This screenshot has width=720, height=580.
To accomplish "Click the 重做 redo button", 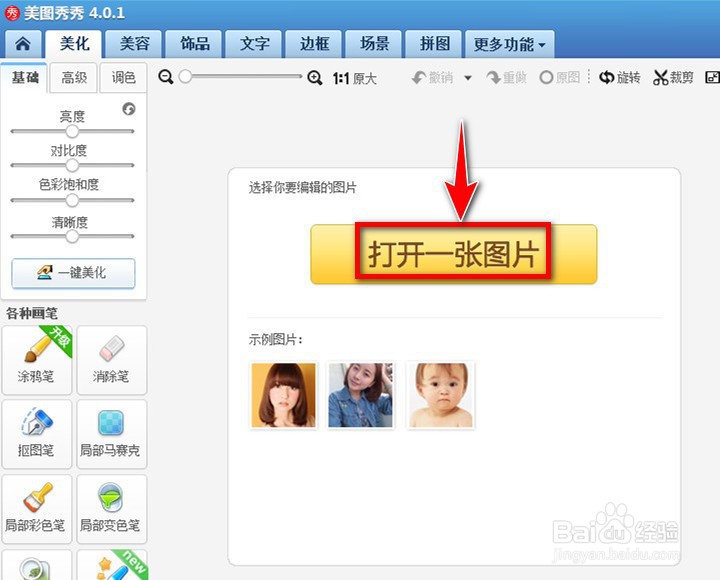I will click(x=506, y=78).
